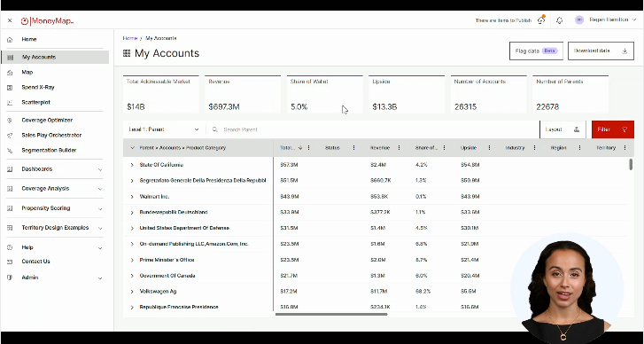This screenshot has height=344, width=644.
Task: Click the Coverage Optimizer icon
Action: pos(10,121)
